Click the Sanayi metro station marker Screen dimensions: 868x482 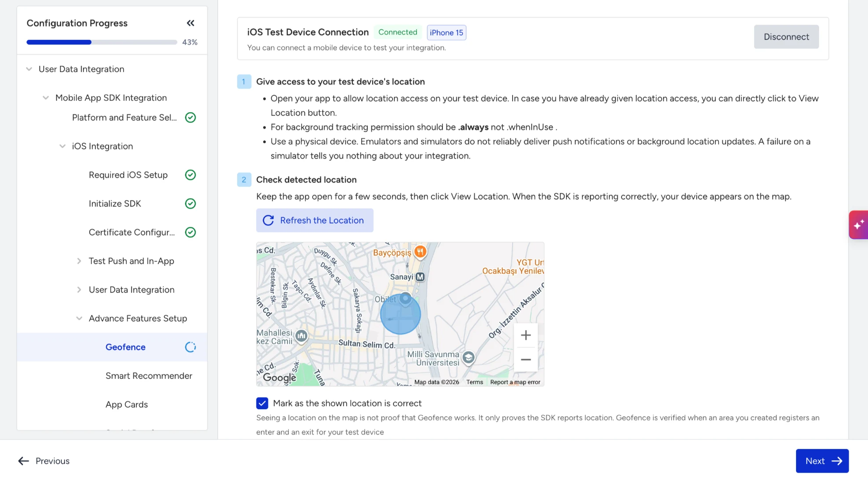click(x=420, y=277)
